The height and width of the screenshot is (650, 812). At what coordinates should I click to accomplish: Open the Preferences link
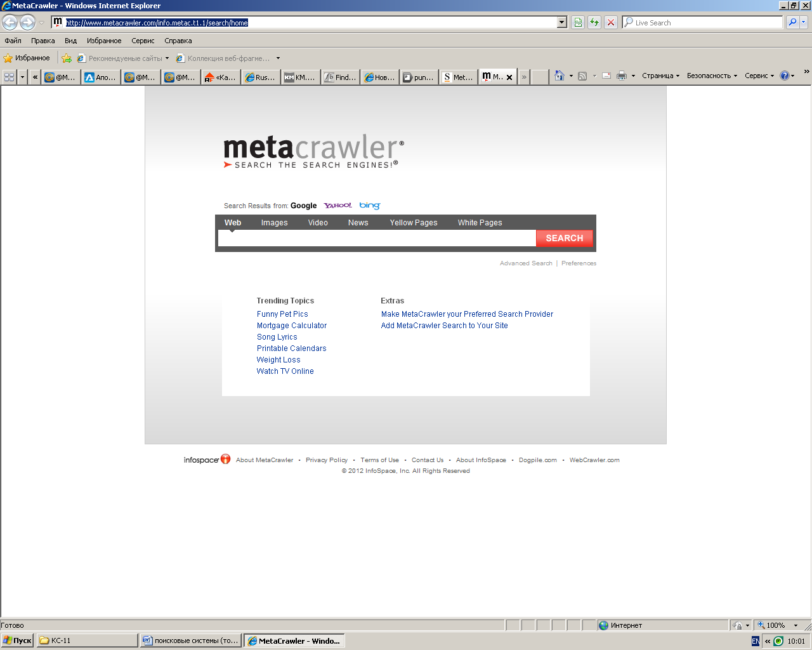click(579, 263)
